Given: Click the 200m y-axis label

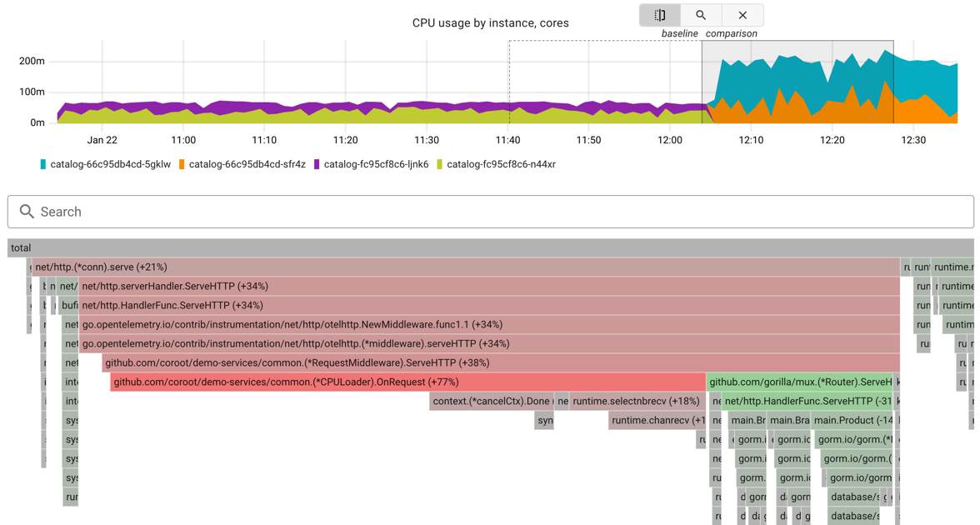Looking at the screenshot, I should tap(32, 62).
